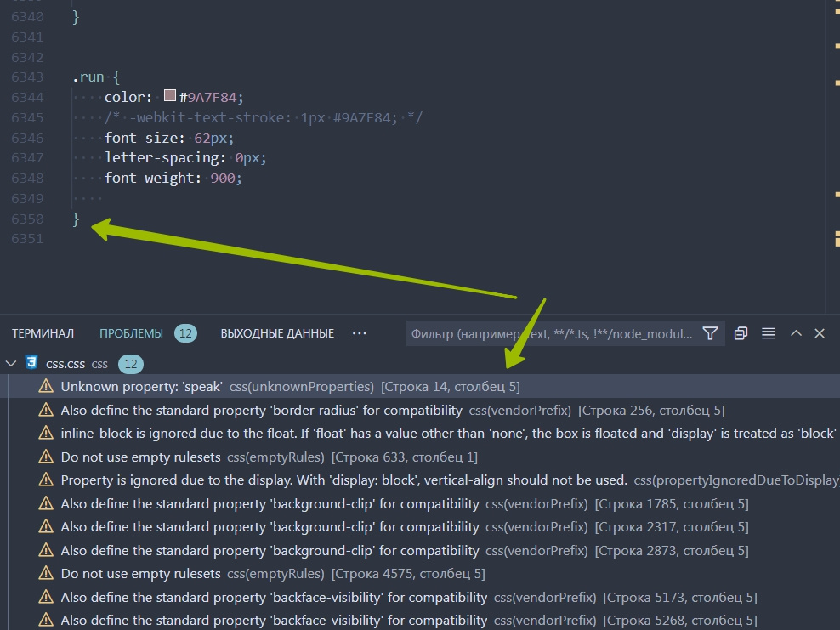Select empty rulesets problem at Строка 4575
The image size is (840, 630).
(420, 573)
